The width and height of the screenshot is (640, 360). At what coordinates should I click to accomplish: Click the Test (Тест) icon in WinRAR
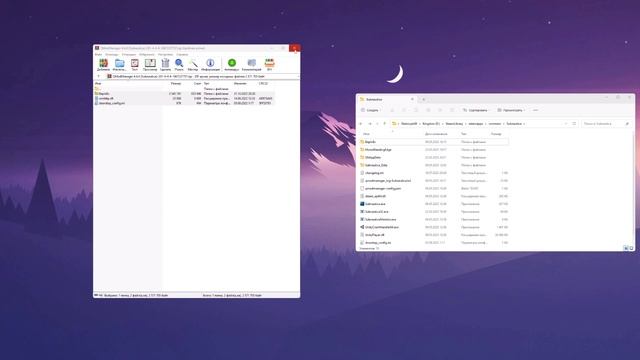(135, 64)
